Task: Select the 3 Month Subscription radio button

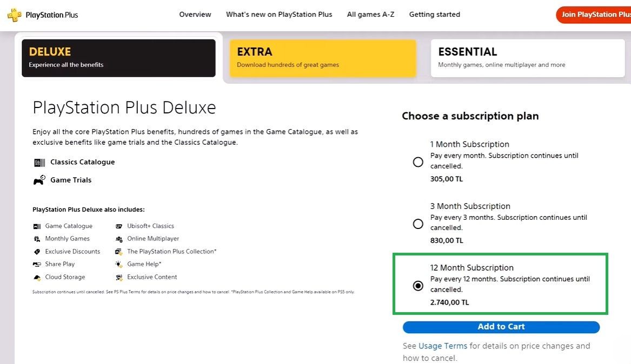Action: click(418, 224)
